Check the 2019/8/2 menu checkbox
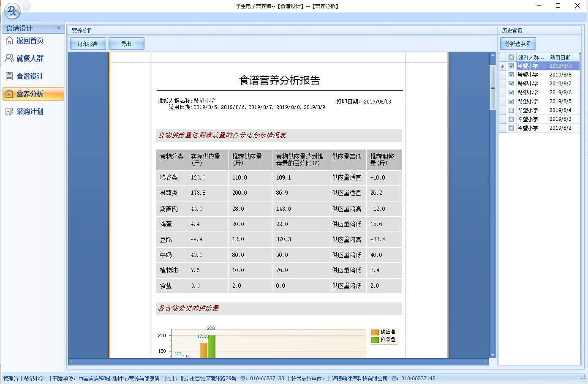The width and height of the screenshot is (588, 384). tap(511, 128)
